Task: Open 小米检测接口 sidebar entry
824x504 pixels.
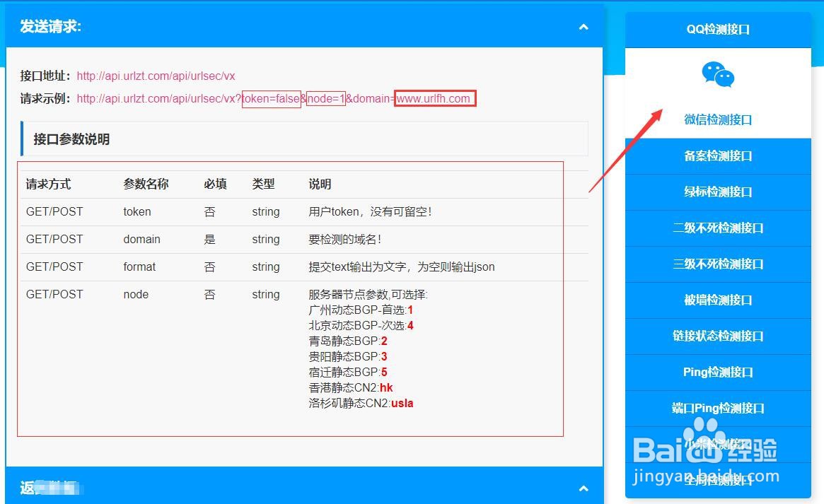Action: 718,444
